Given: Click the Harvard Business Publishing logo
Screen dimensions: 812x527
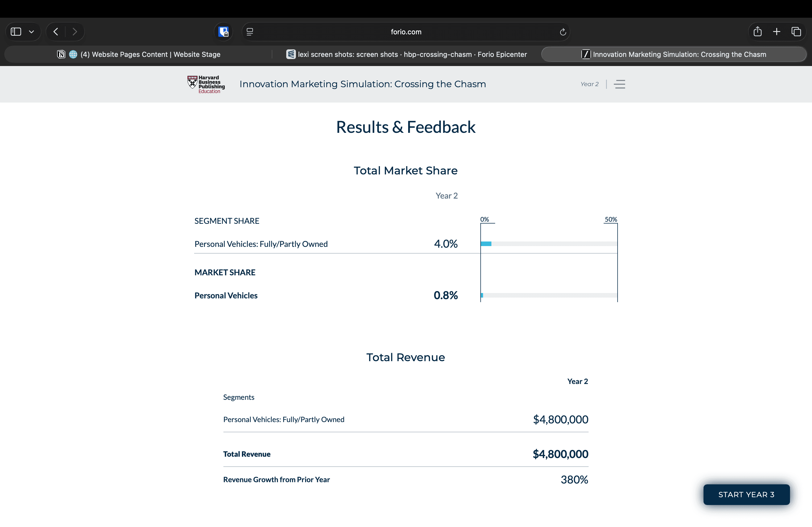Looking at the screenshot, I should [206, 84].
